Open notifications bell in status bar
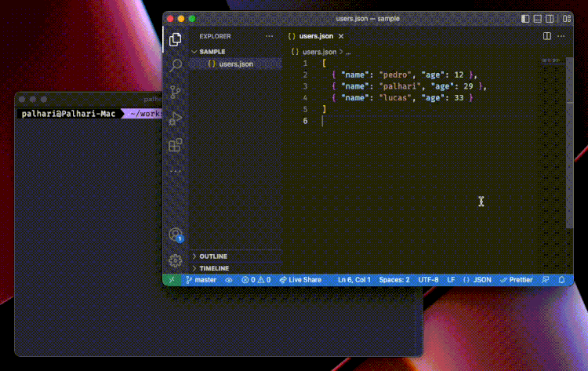The width and height of the screenshot is (588, 371). pyautogui.click(x=561, y=280)
